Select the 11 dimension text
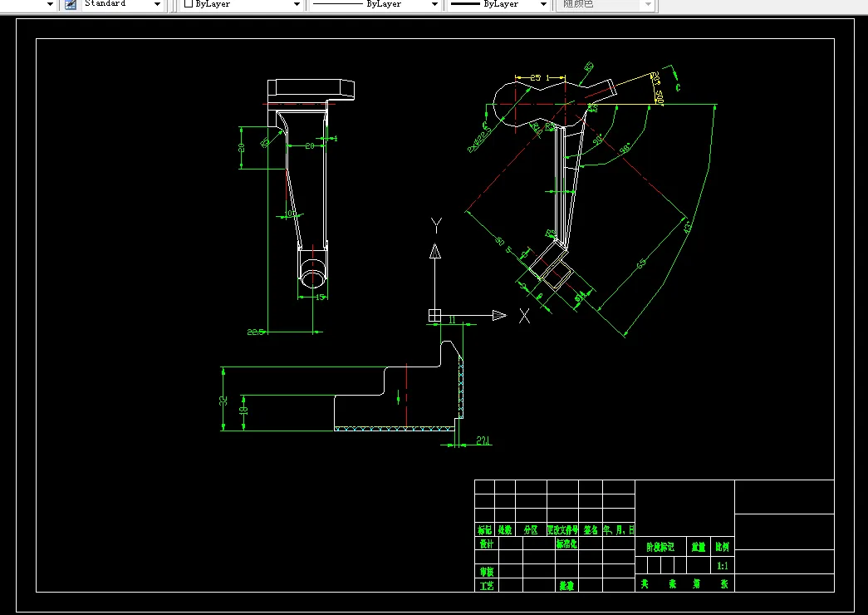Screen dimensions: 868x615 pos(452,320)
